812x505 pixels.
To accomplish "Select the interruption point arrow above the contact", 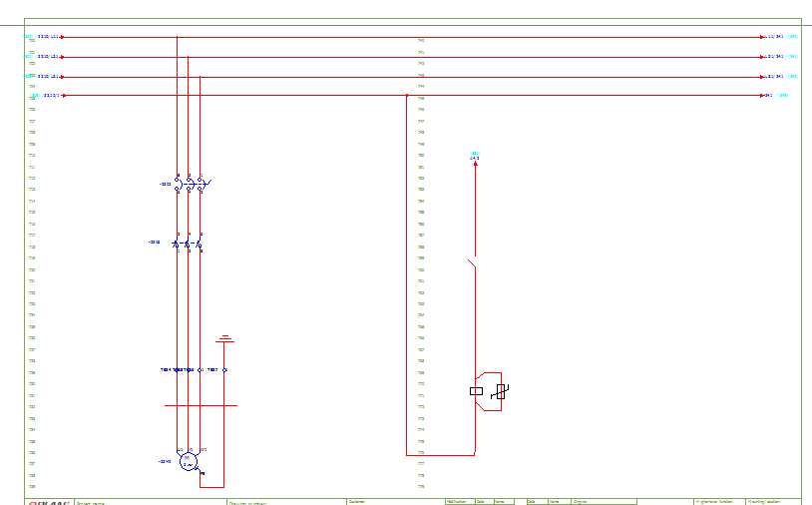I will tap(476, 164).
